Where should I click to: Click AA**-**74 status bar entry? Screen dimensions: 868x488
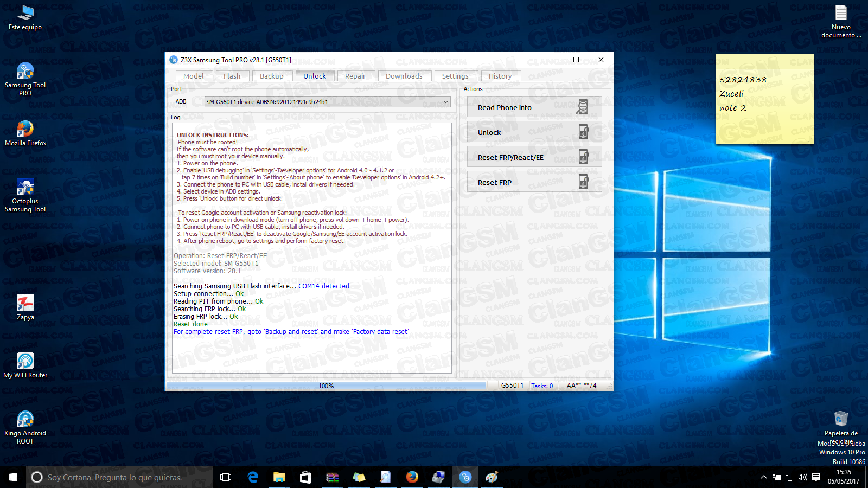click(x=582, y=386)
